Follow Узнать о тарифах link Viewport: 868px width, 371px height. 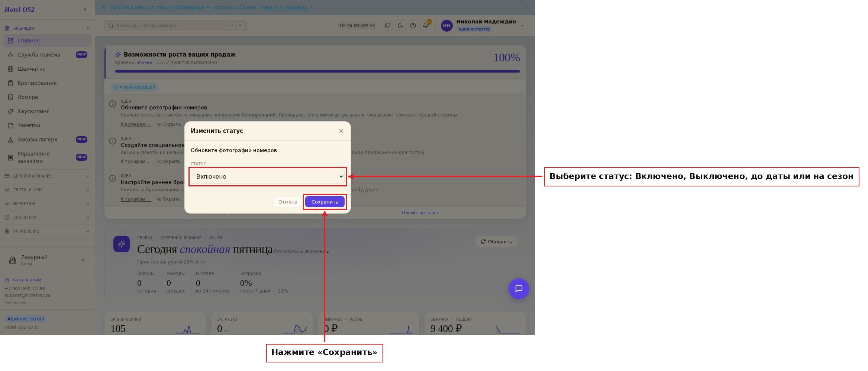[x=284, y=7]
